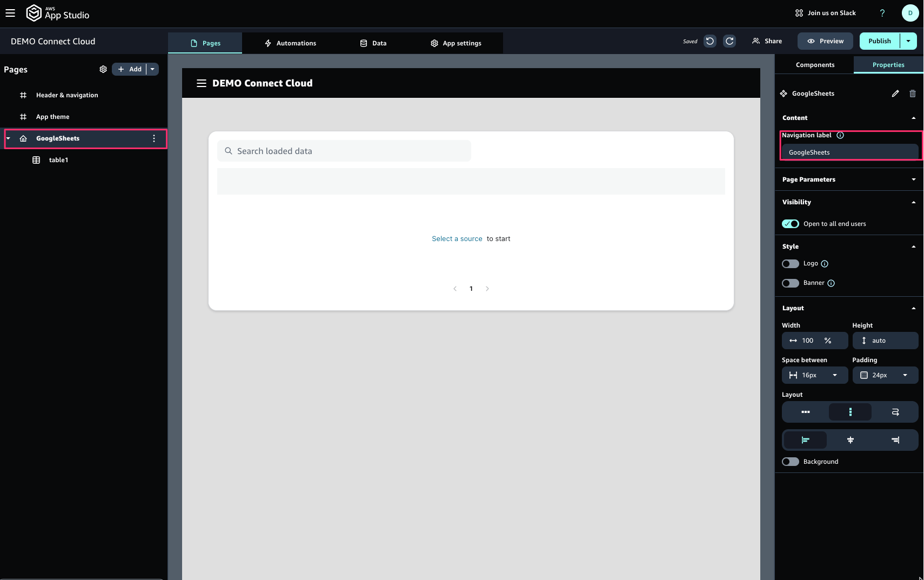Collapse the Layout section

914,308
